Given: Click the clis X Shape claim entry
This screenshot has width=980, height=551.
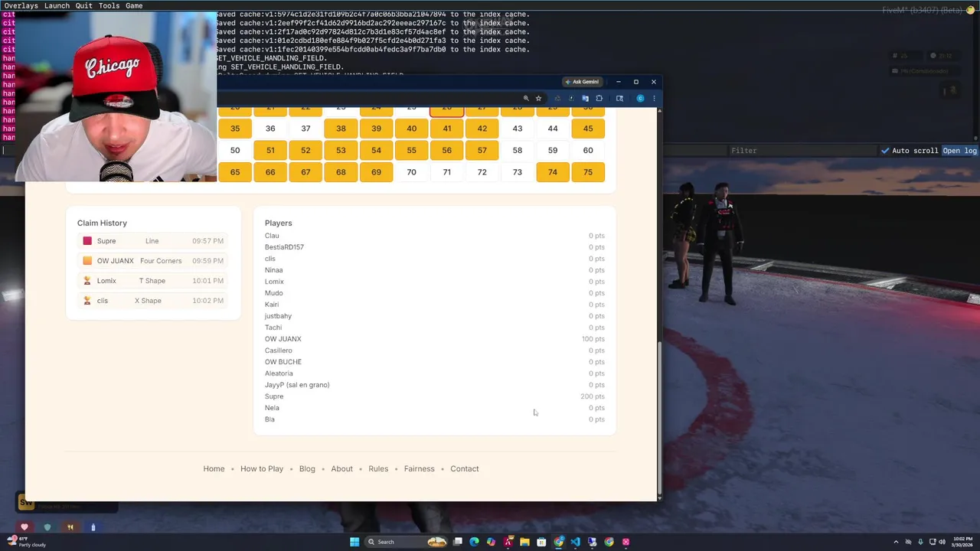Looking at the screenshot, I should (x=153, y=301).
